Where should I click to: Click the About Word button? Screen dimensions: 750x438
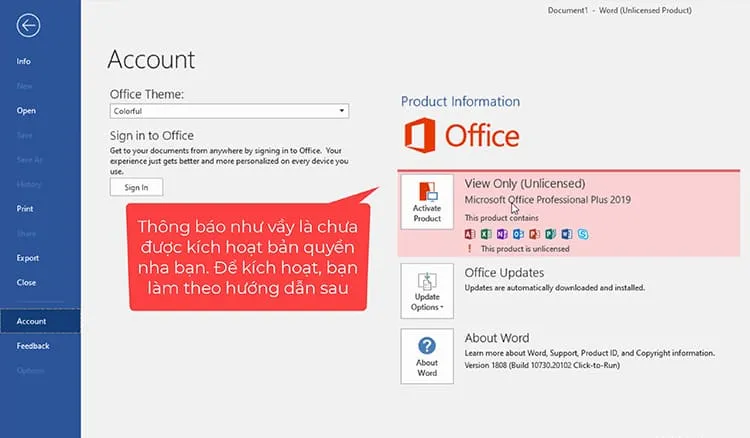click(427, 356)
